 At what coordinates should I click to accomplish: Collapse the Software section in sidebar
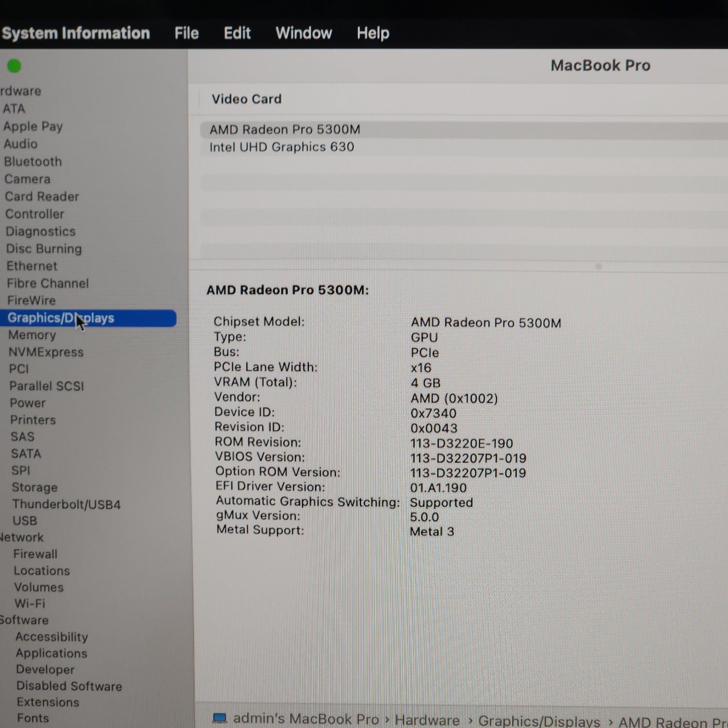tap(24, 620)
